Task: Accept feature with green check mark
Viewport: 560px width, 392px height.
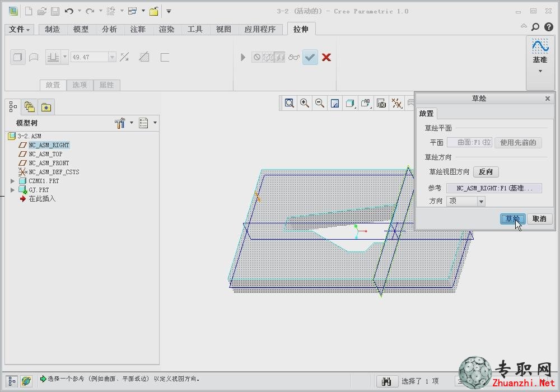Action: [x=310, y=57]
